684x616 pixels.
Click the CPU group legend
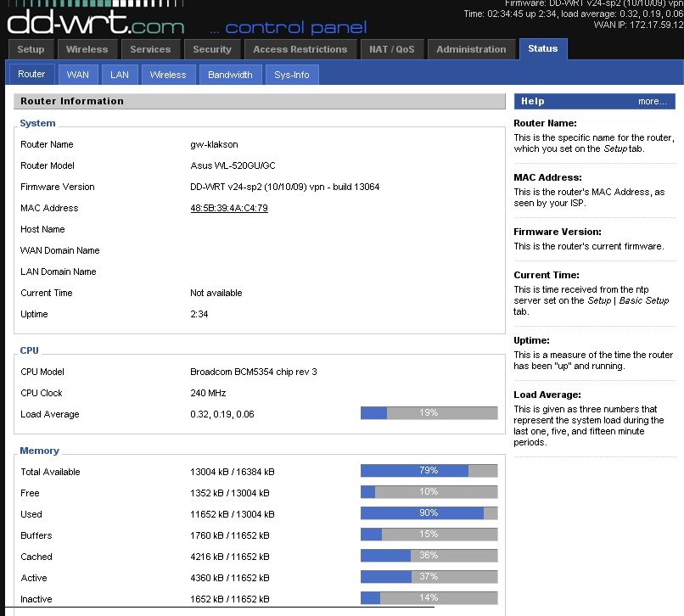(x=29, y=350)
